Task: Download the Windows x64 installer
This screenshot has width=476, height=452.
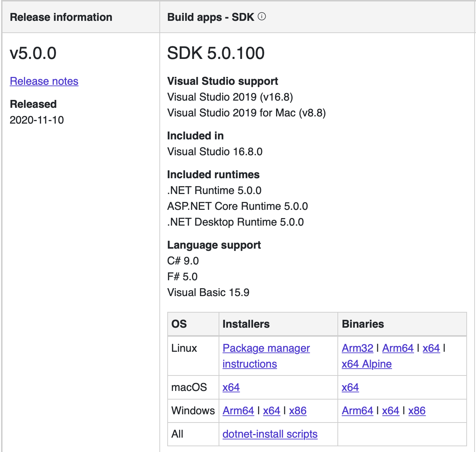Action: (272, 411)
